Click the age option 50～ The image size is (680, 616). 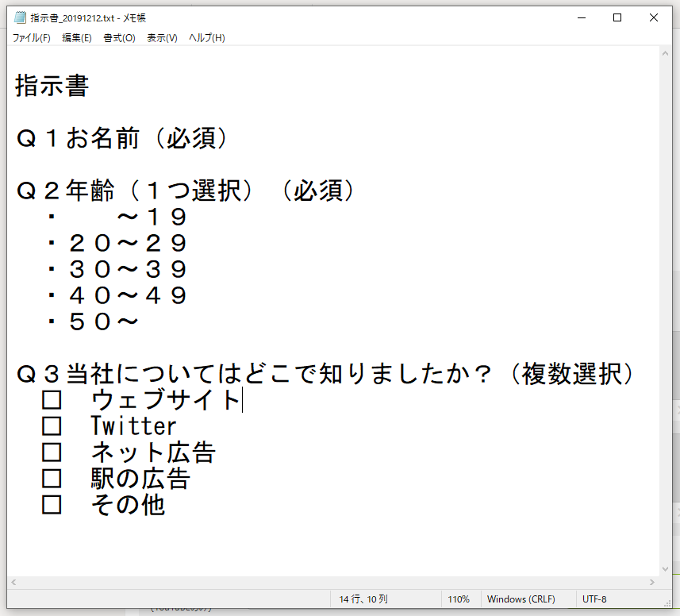click(x=104, y=321)
